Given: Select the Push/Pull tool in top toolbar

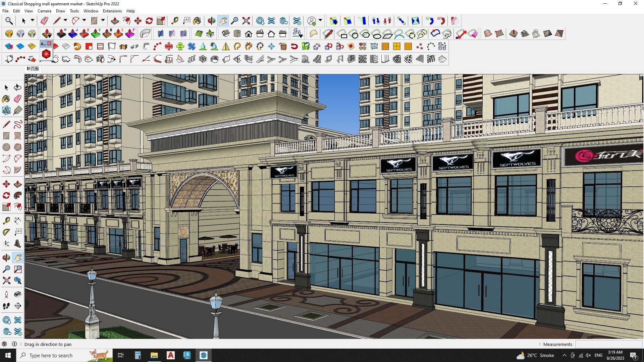Looking at the screenshot, I should tap(115, 21).
